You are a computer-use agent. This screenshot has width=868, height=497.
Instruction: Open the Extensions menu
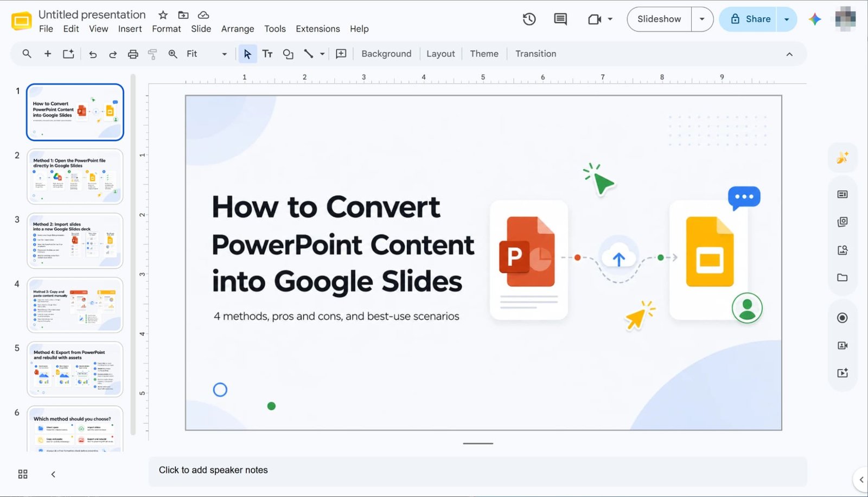(x=318, y=29)
